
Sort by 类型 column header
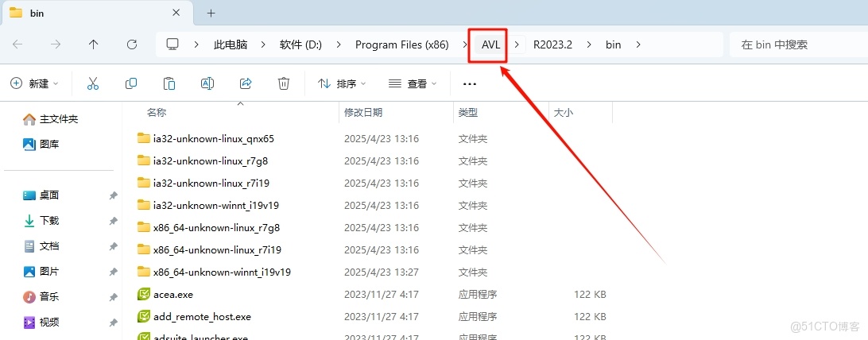coord(468,112)
